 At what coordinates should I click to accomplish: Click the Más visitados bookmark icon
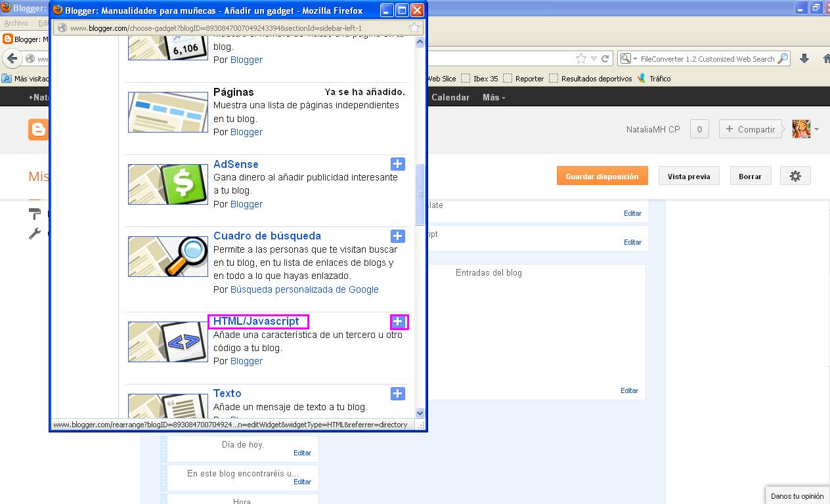pyautogui.click(x=7, y=78)
